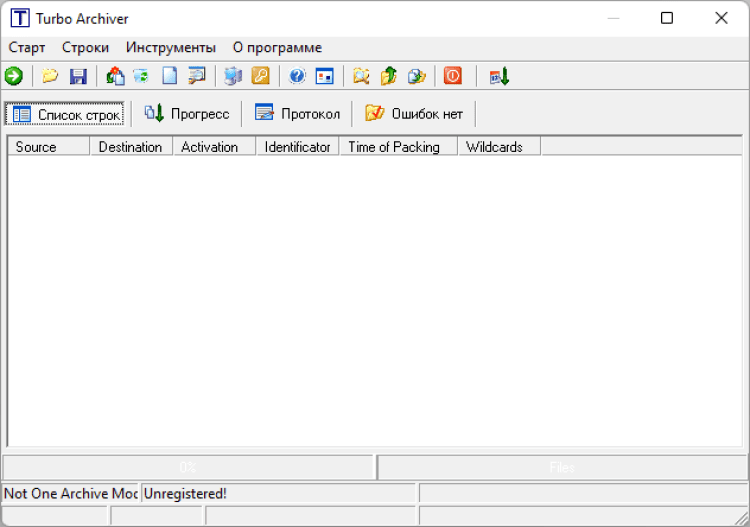750x527 pixels.
Task: Switch to the Ошибок нет tab
Action: (x=414, y=114)
